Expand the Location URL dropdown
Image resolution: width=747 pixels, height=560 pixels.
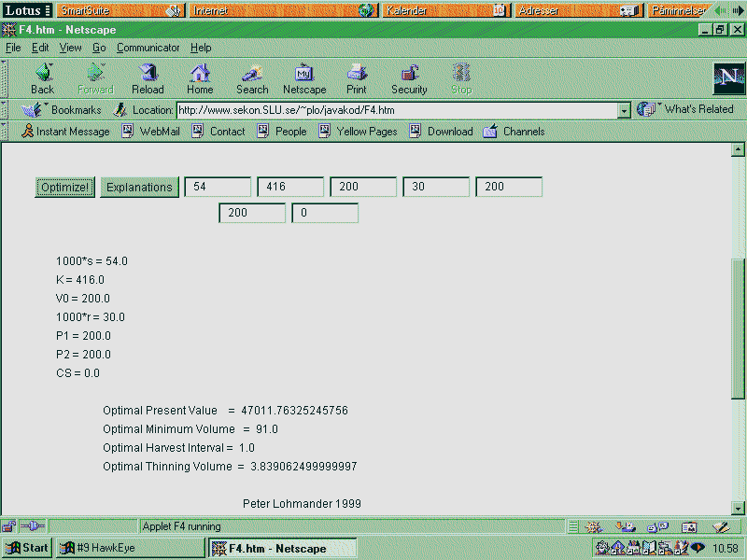624,110
